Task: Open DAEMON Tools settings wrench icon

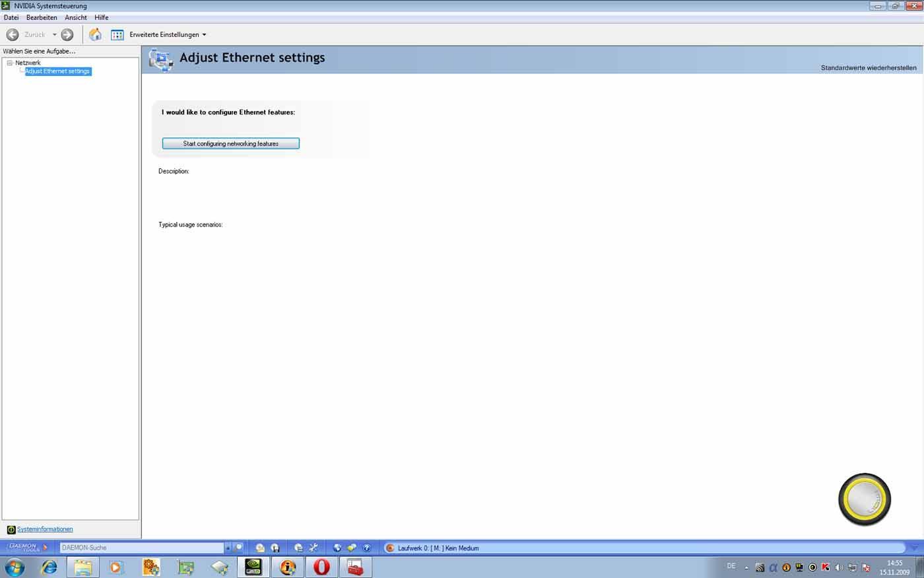Action: [x=313, y=548]
